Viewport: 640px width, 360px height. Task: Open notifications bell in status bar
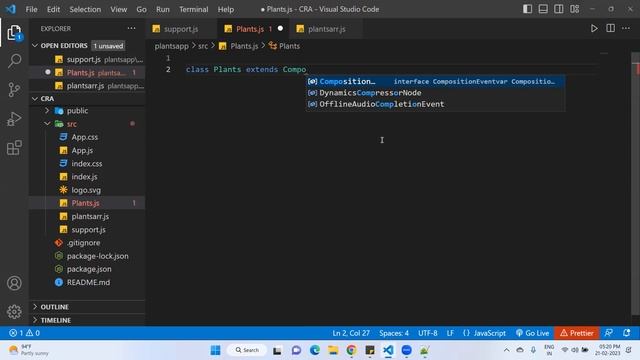(627, 333)
